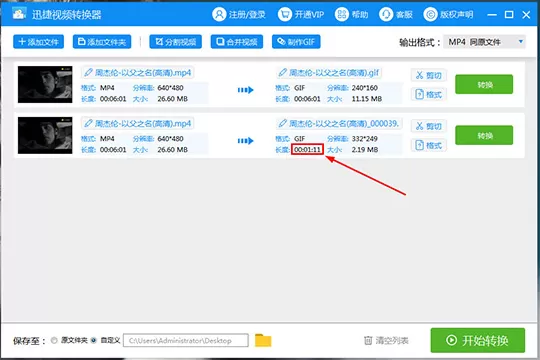Image resolution: width=540 pixels, height=360 pixels.
Task: Click the second row video thumbnail
Action: pyautogui.click(x=45, y=135)
